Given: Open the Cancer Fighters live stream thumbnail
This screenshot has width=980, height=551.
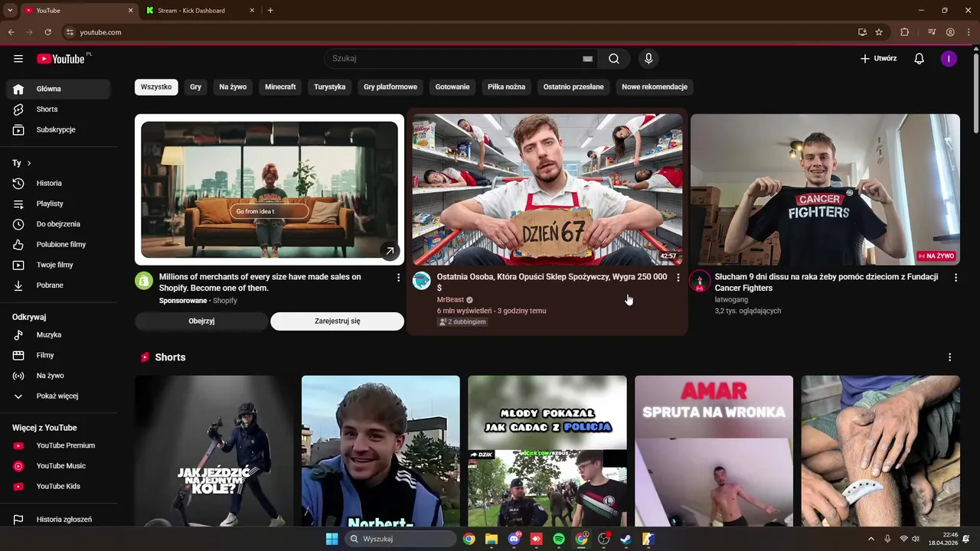Looking at the screenshot, I should click(825, 190).
